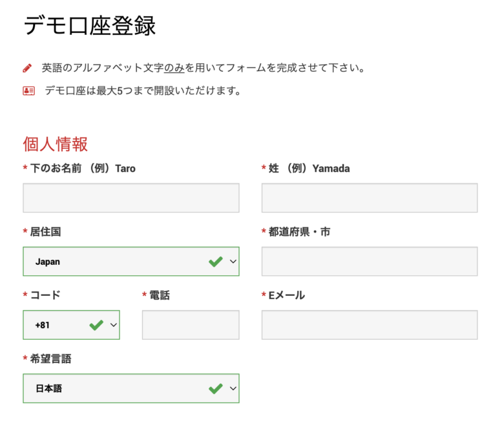Select the Japan country combo box
Viewport: 504px width, 429px height.
pos(131,262)
